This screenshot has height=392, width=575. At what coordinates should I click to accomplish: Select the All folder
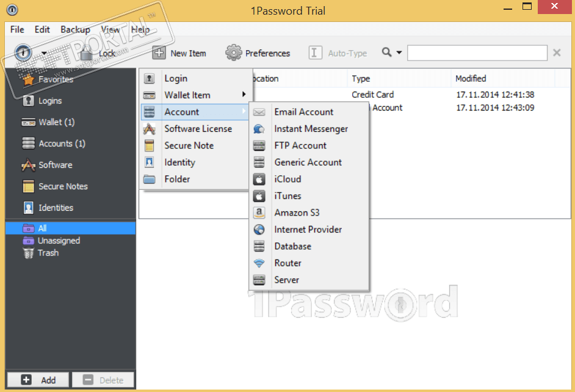point(70,228)
